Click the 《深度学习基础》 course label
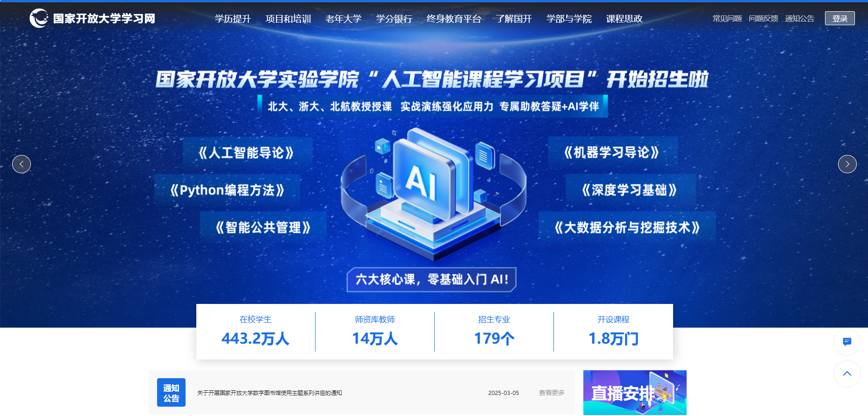This screenshot has height=416, width=868. pyautogui.click(x=630, y=190)
